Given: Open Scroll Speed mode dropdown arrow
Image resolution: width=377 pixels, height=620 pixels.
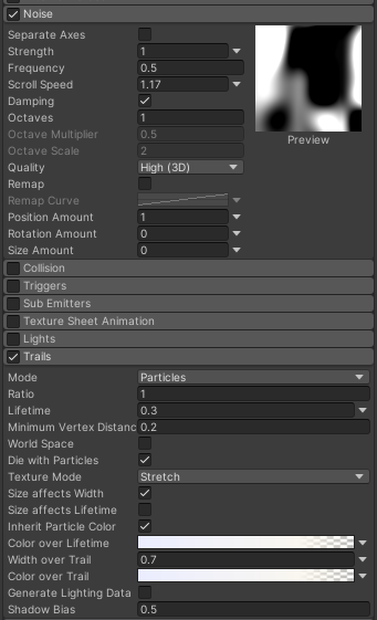Looking at the screenshot, I should (x=237, y=84).
